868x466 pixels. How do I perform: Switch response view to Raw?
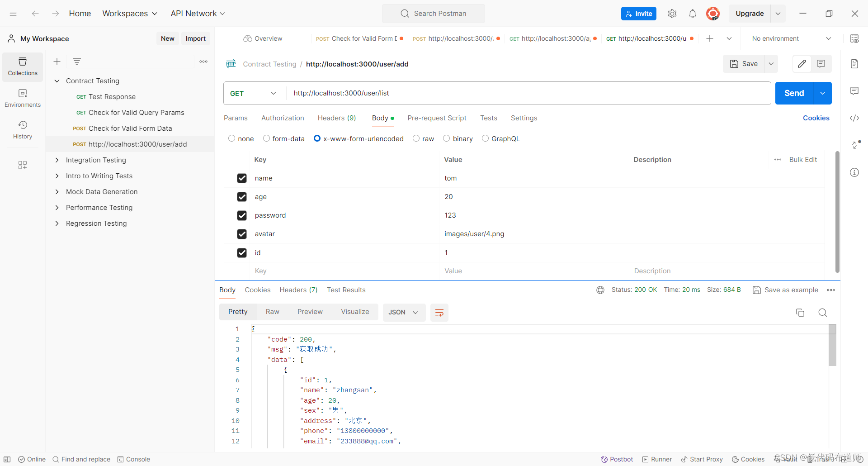coord(273,312)
